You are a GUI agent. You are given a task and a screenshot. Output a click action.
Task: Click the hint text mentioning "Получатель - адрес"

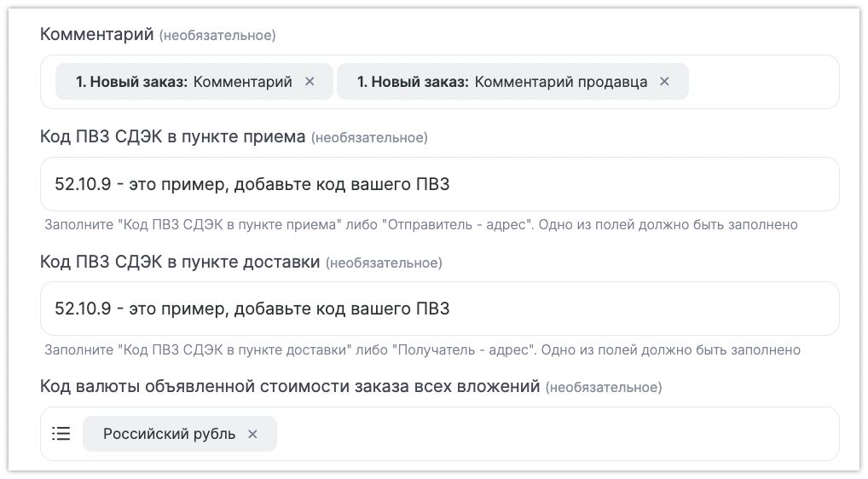[422, 349]
